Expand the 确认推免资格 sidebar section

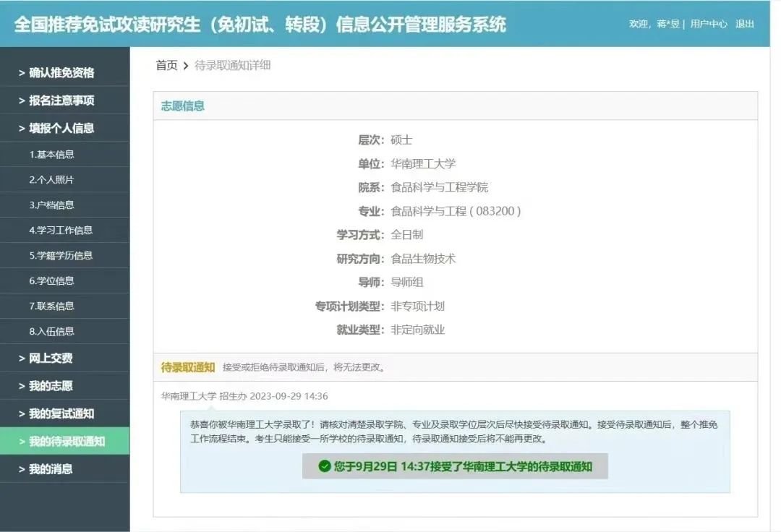61,72
